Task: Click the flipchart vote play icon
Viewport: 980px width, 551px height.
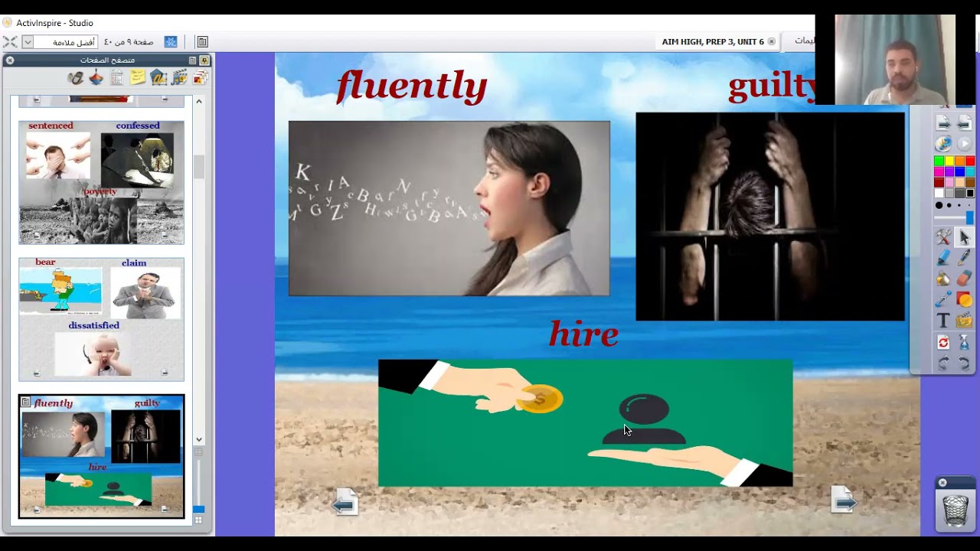Action: [x=964, y=143]
